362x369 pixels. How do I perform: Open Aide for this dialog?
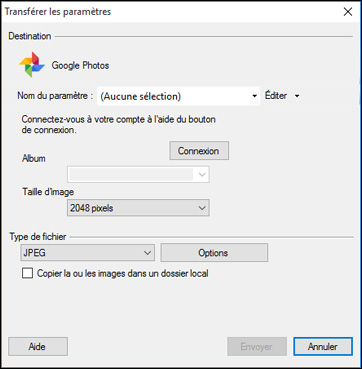38,346
